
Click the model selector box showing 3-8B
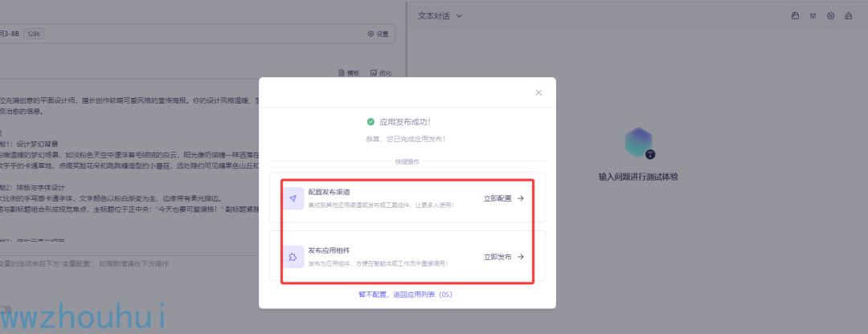click(x=198, y=34)
